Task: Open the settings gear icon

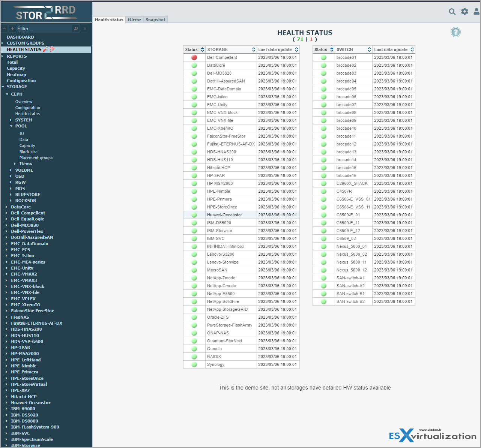Action: (464, 12)
